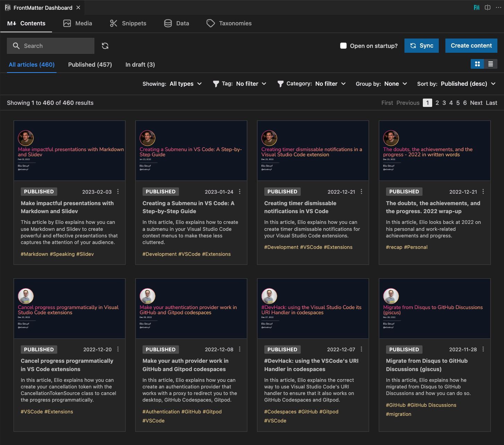
Task: Click the FrontMatter Dashboard tab logo icon
Action: point(8,8)
